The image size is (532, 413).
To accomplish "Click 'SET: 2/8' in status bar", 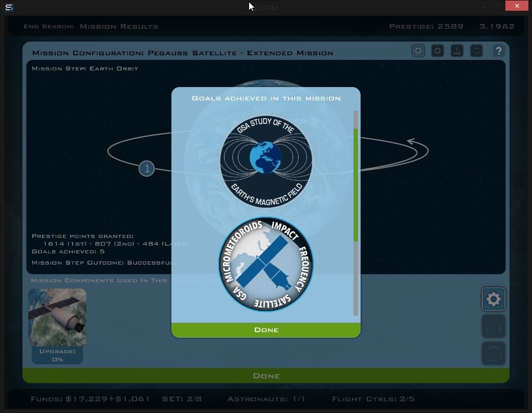I will (x=182, y=399).
